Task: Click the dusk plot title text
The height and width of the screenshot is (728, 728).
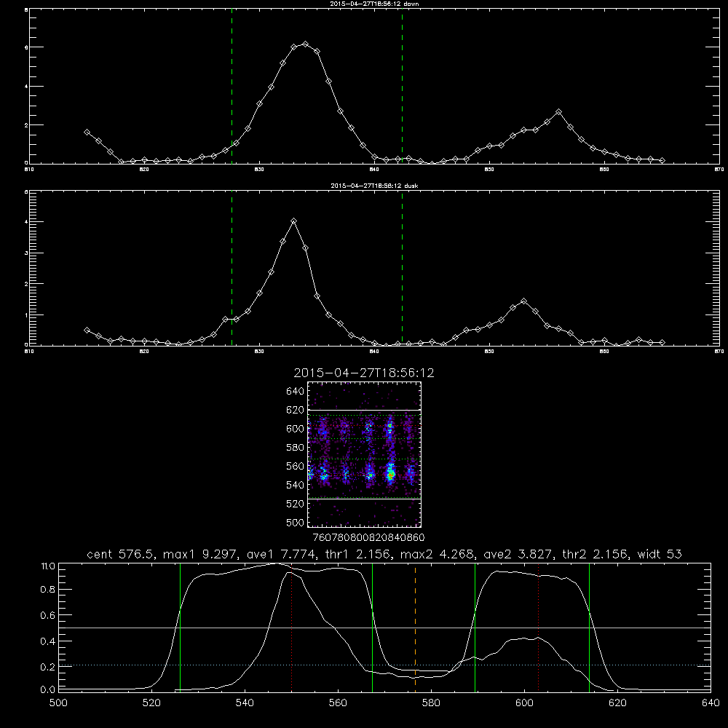Action: tap(373, 186)
